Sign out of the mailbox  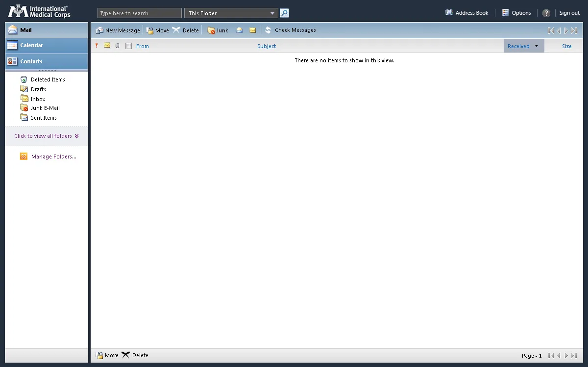(569, 13)
